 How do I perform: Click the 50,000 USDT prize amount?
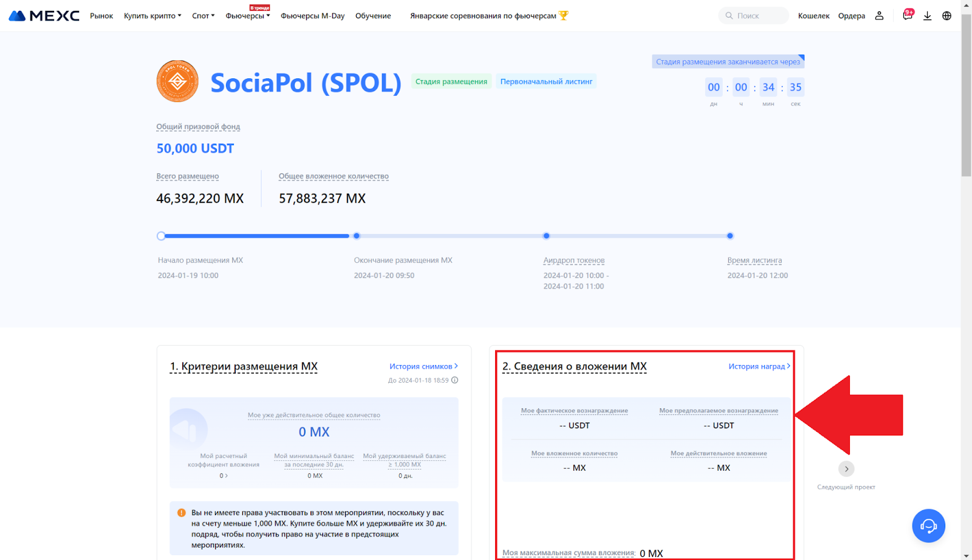coord(195,148)
